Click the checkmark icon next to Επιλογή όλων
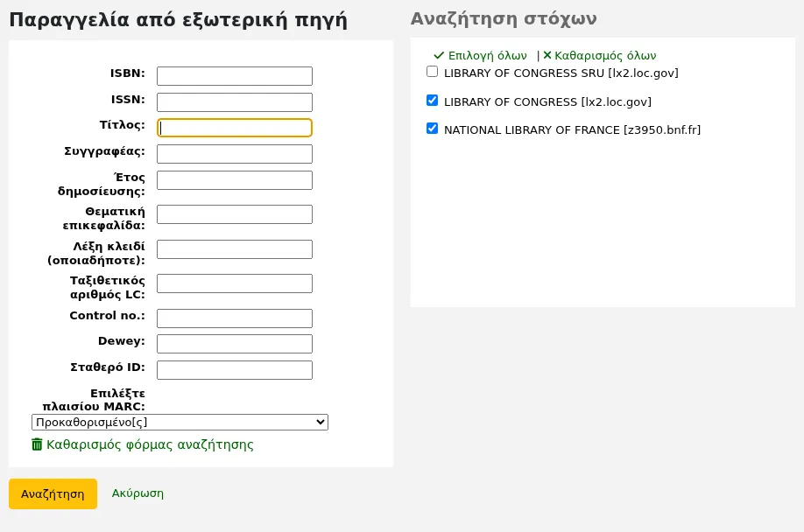This screenshot has height=532, width=804. click(x=439, y=55)
